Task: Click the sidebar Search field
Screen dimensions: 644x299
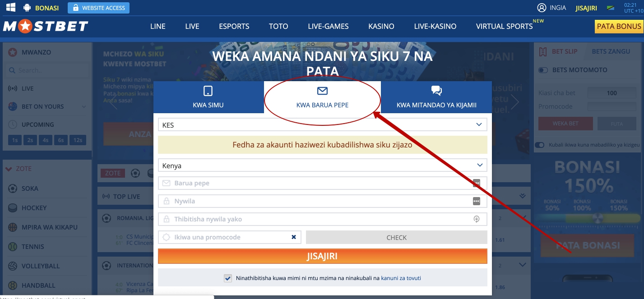Action: (x=47, y=70)
